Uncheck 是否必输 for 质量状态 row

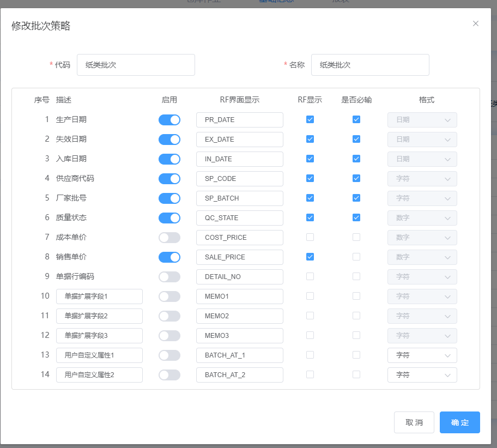pos(356,217)
